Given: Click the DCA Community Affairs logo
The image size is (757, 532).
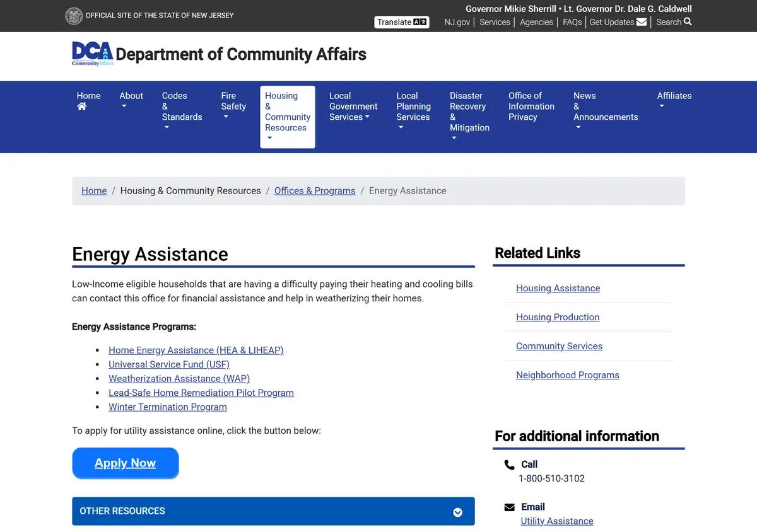Looking at the screenshot, I should coord(93,54).
